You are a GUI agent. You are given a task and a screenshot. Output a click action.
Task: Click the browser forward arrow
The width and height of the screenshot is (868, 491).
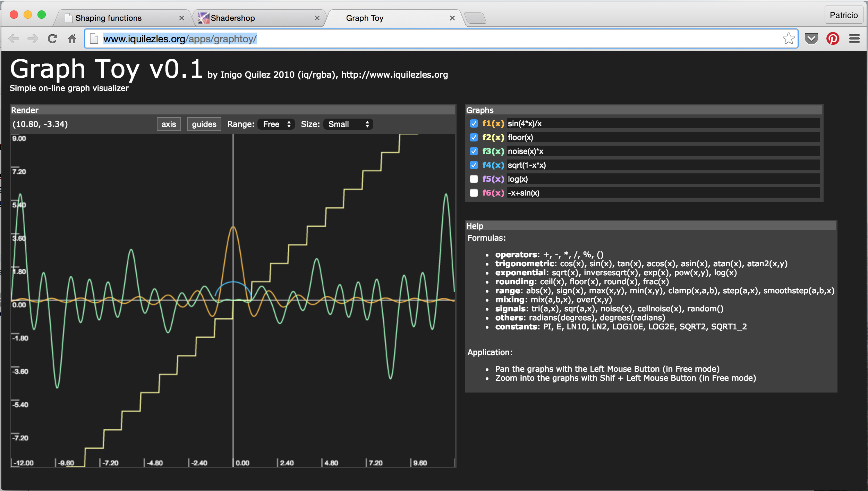(33, 38)
